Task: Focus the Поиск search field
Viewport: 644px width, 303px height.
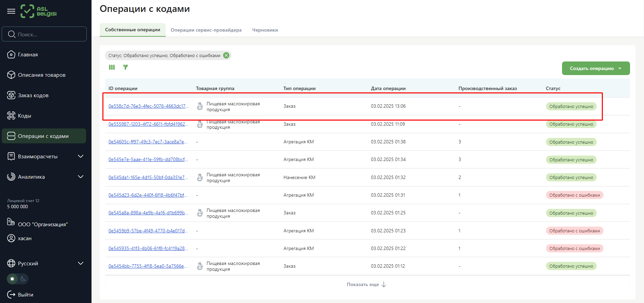Action: point(44,34)
